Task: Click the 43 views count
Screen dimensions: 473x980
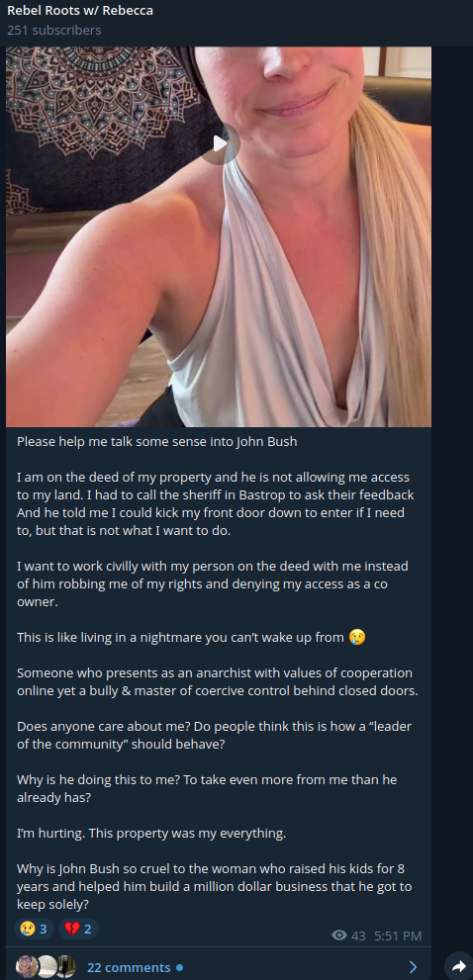Action: pyautogui.click(x=358, y=935)
